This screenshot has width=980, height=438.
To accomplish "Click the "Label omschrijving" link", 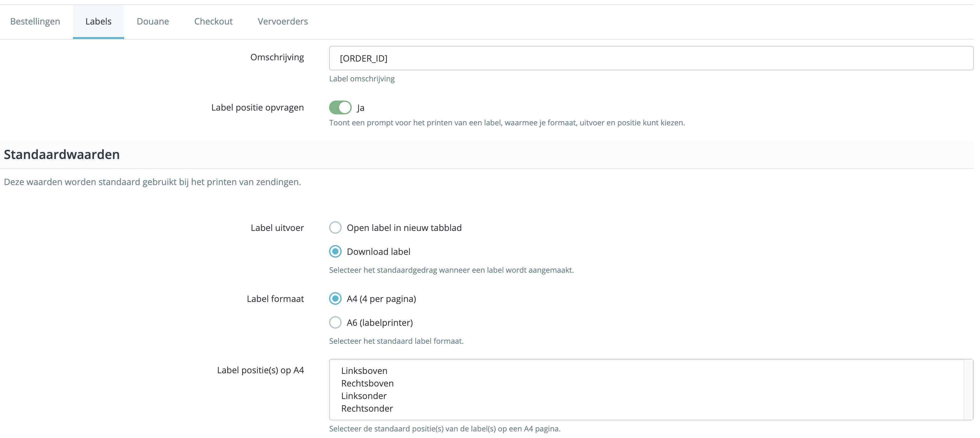I will (x=361, y=79).
